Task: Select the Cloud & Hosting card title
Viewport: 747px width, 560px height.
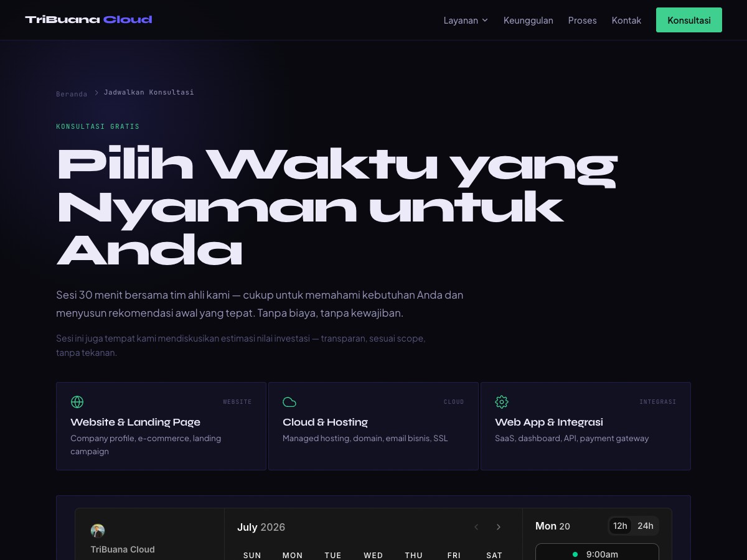Action: [x=325, y=422]
